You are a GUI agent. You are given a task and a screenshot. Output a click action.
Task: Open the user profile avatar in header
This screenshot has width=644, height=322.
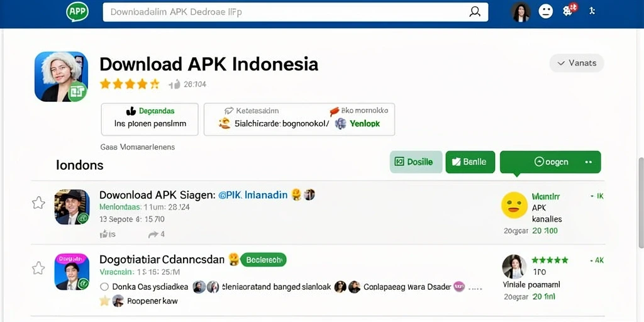521,12
